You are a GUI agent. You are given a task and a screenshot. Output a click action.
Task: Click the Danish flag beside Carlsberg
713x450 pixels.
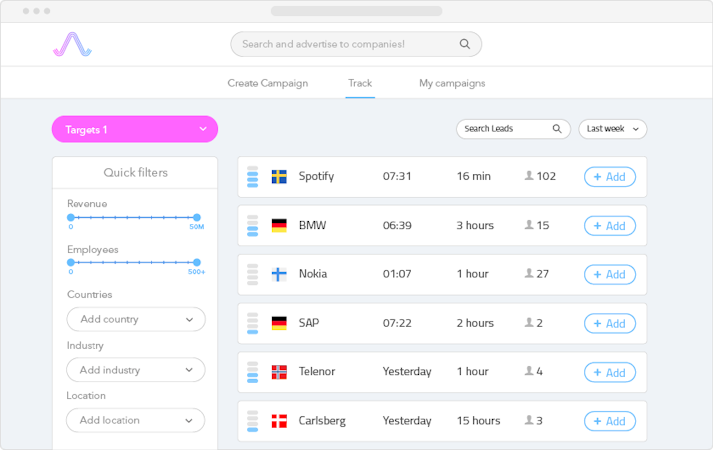(x=279, y=421)
